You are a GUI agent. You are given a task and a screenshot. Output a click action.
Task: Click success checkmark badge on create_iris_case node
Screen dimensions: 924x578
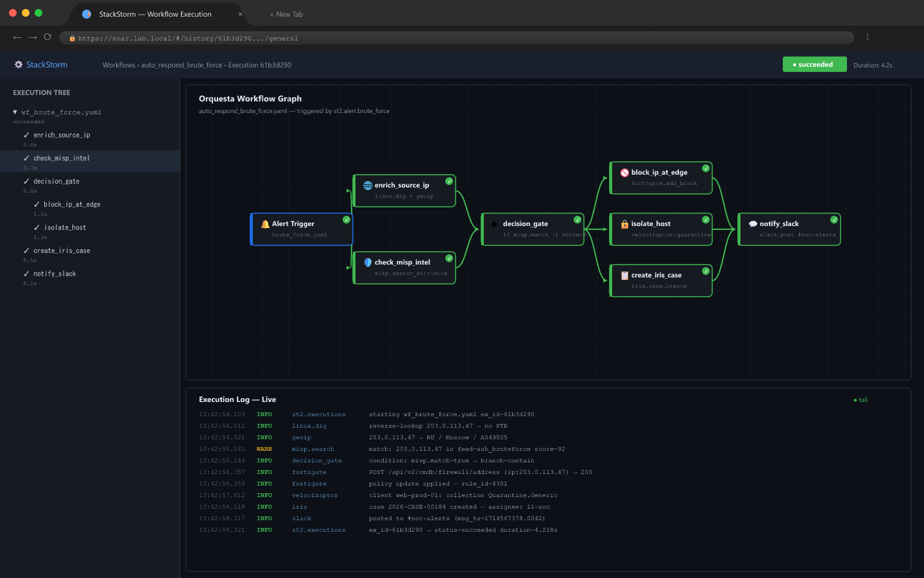tap(706, 271)
